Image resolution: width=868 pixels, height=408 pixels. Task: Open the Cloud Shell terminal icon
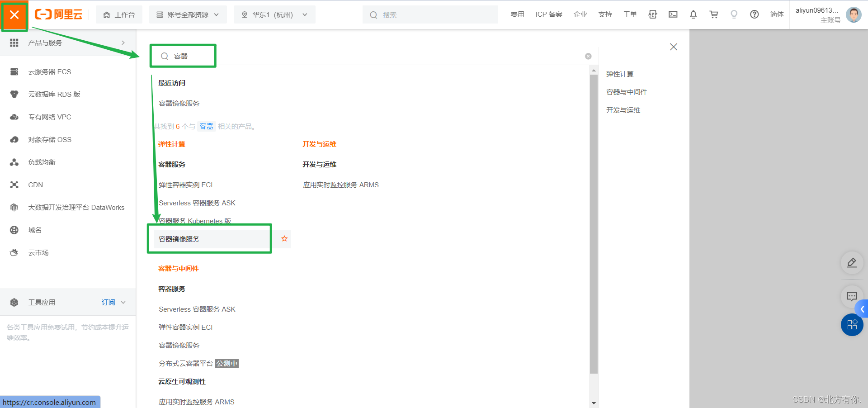click(x=673, y=14)
